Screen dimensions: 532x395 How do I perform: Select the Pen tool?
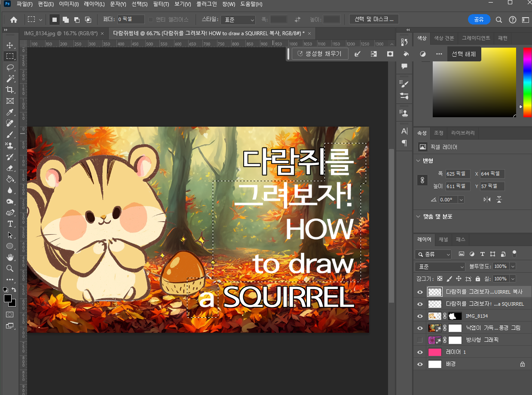tap(9, 213)
